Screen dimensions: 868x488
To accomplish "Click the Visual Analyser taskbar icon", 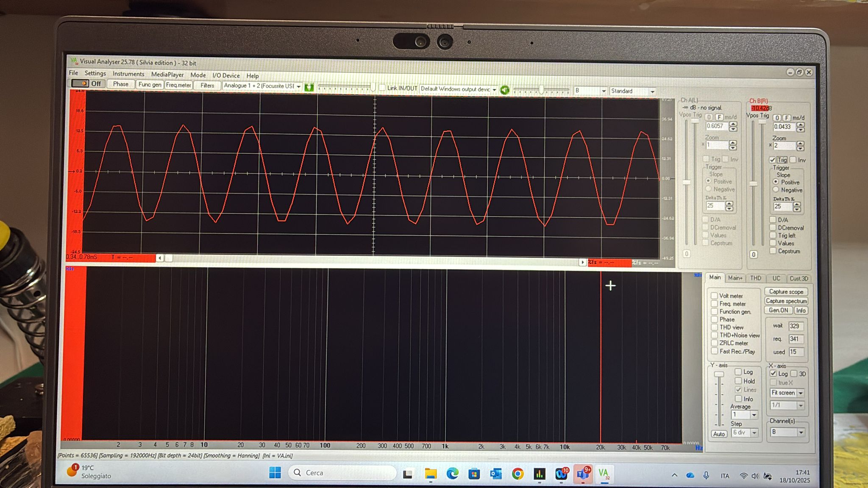I will coord(604,474).
